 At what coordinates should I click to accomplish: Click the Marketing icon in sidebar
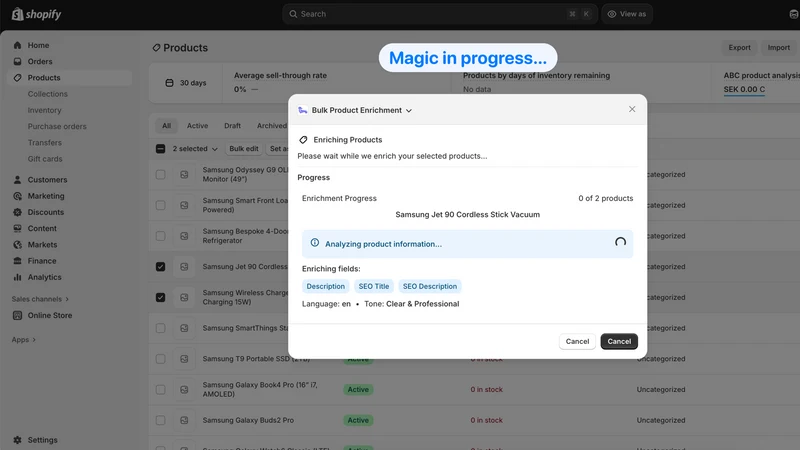tap(17, 196)
